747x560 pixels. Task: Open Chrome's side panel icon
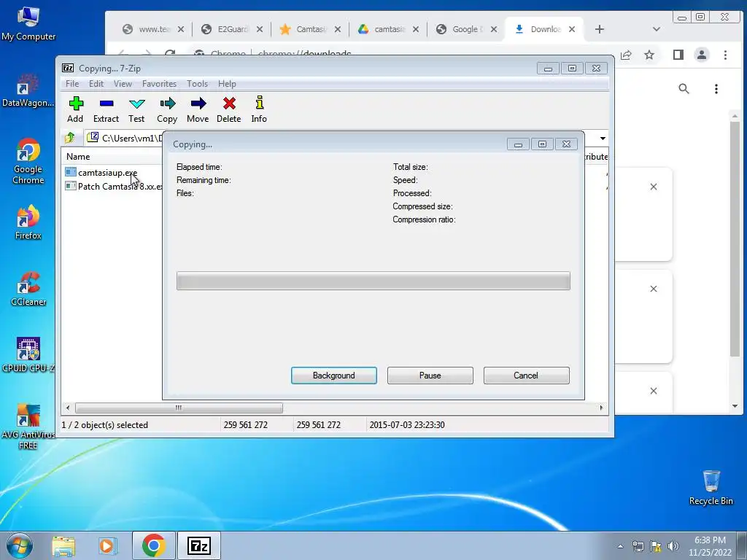pos(678,55)
